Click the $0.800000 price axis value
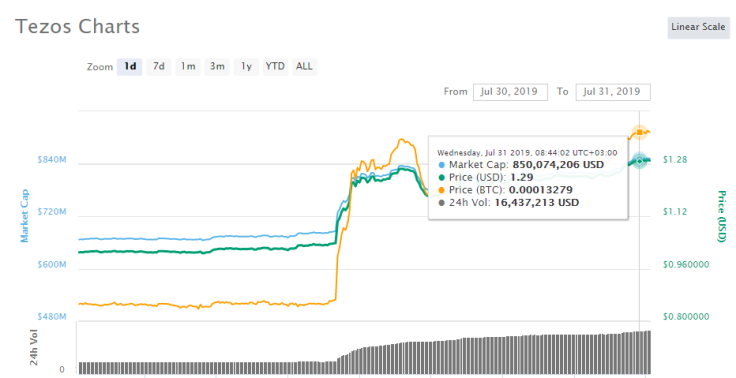736x378 pixels. click(x=686, y=317)
